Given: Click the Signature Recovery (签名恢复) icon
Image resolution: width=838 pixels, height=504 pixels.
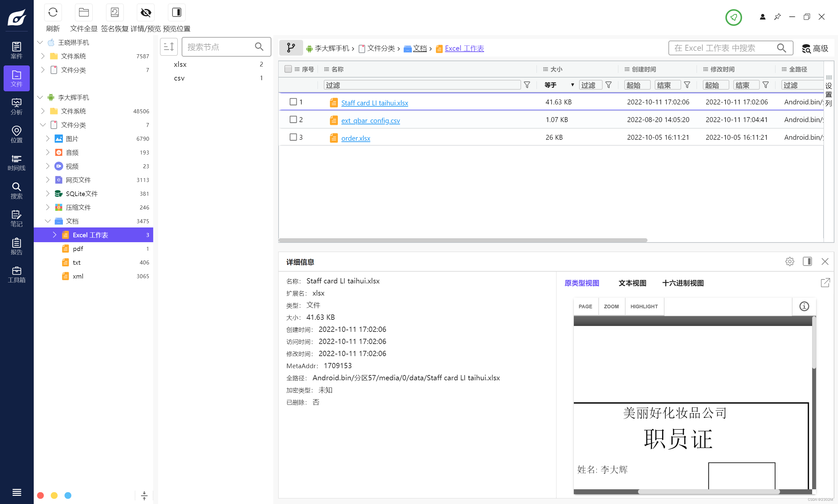Looking at the screenshot, I should (115, 12).
